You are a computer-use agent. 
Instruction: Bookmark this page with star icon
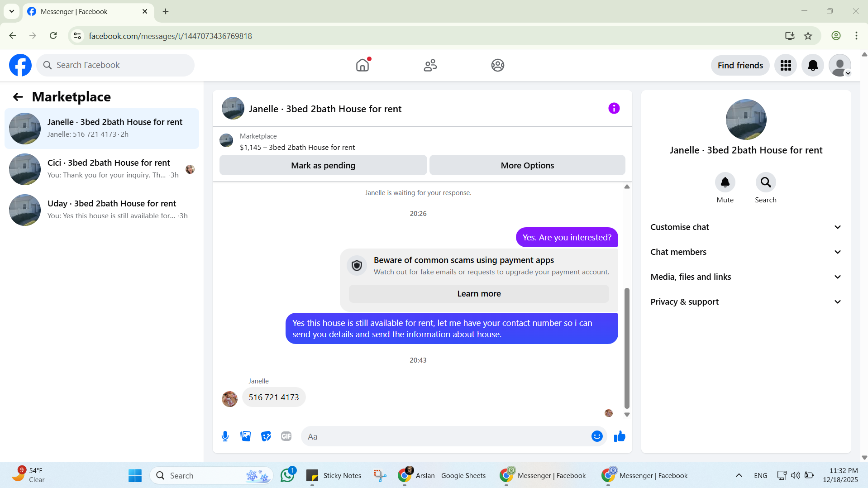pyautogui.click(x=808, y=36)
